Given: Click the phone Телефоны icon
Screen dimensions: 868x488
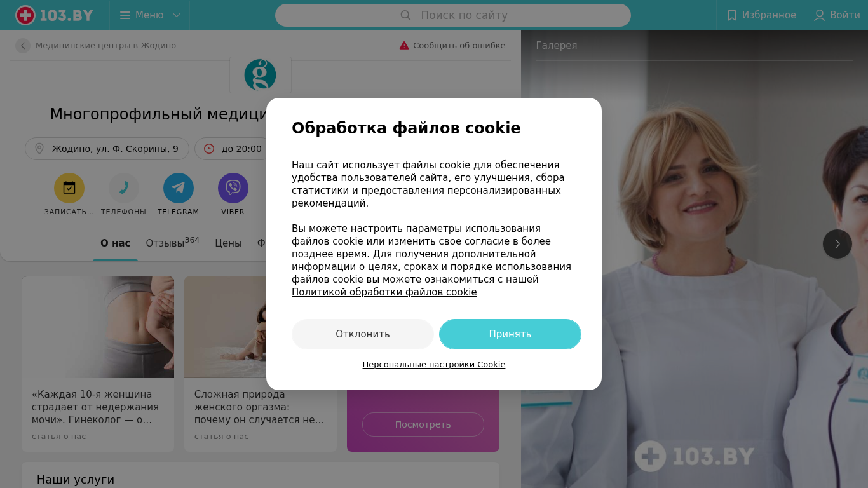Looking at the screenshot, I should pyautogui.click(x=124, y=188).
